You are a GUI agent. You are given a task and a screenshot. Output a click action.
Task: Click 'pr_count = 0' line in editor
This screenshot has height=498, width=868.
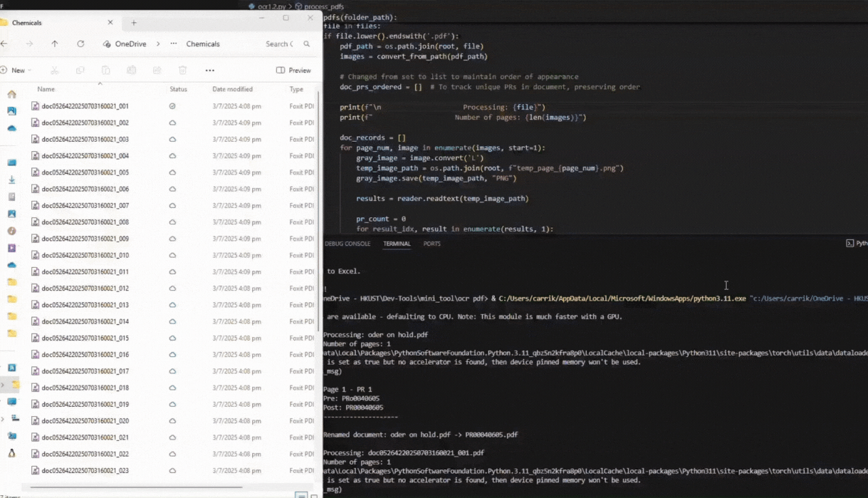pyautogui.click(x=381, y=219)
